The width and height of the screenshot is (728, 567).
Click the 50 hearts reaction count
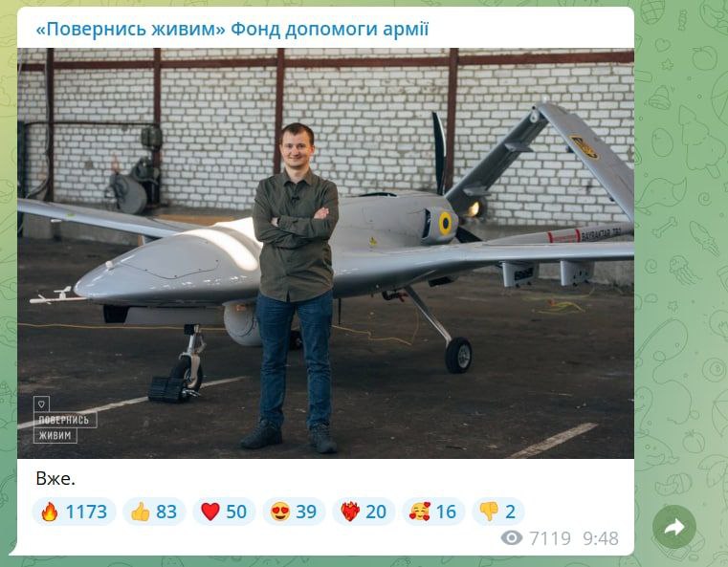point(236,512)
